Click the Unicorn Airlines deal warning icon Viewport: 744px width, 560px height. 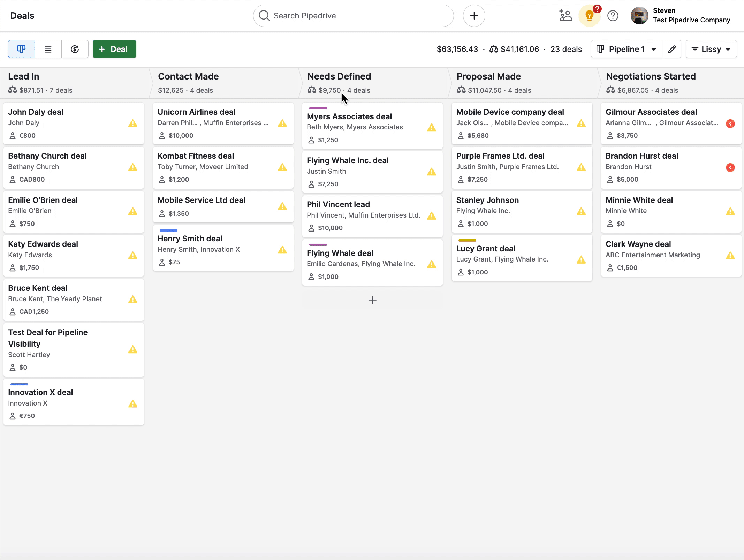click(x=282, y=123)
